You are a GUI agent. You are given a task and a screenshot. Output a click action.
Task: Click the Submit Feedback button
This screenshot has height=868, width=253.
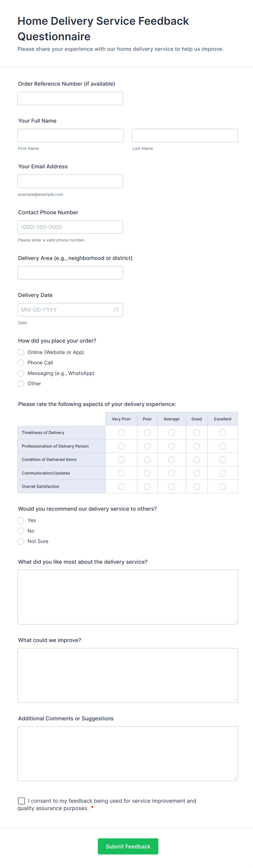pos(128,846)
